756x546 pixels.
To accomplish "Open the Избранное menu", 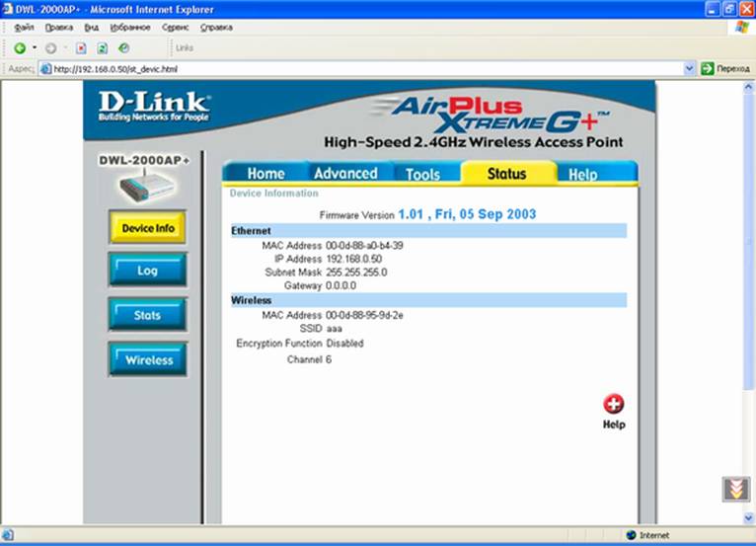I will point(130,28).
